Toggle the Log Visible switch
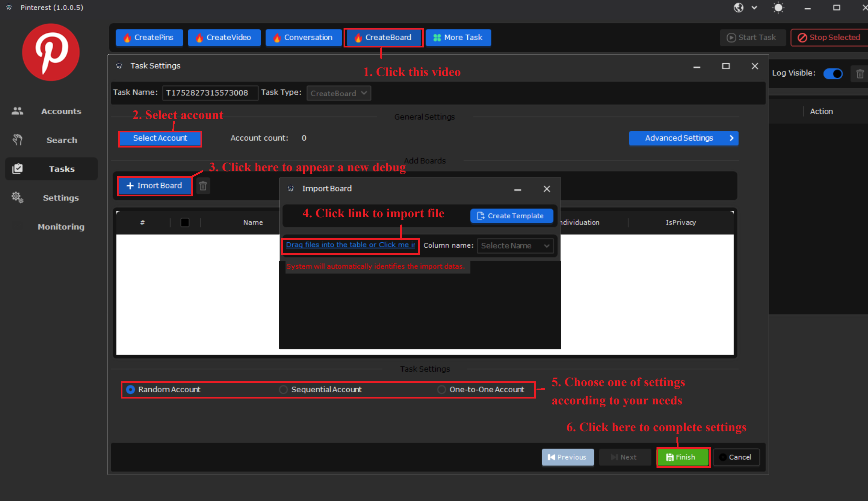The width and height of the screenshot is (868, 501). (x=833, y=73)
